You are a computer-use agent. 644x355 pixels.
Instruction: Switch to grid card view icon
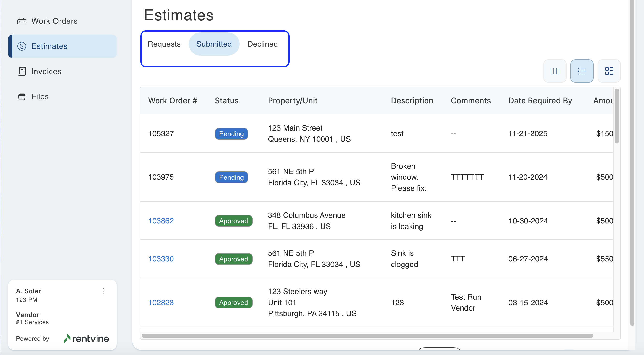click(609, 71)
